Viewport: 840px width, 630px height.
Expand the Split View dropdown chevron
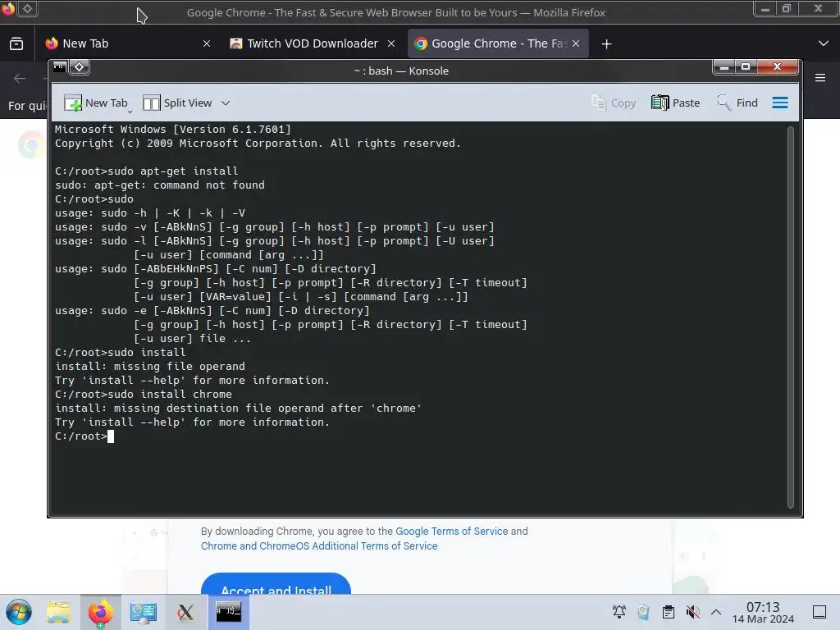226,103
